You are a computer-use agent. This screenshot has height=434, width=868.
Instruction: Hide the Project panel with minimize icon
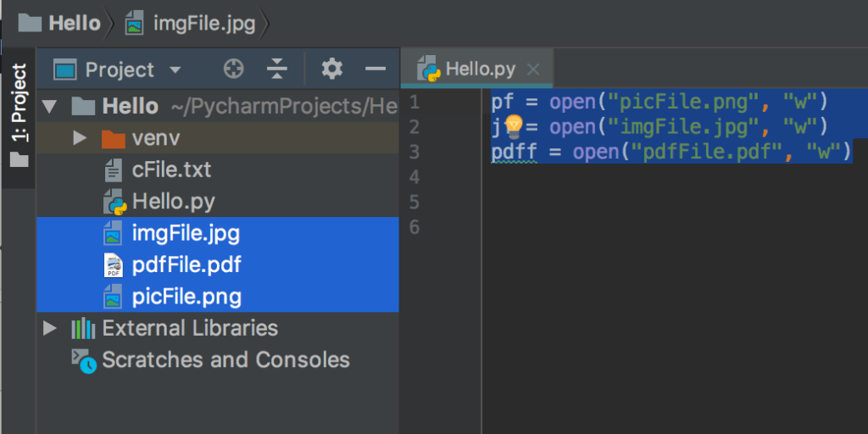pos(375,70)
